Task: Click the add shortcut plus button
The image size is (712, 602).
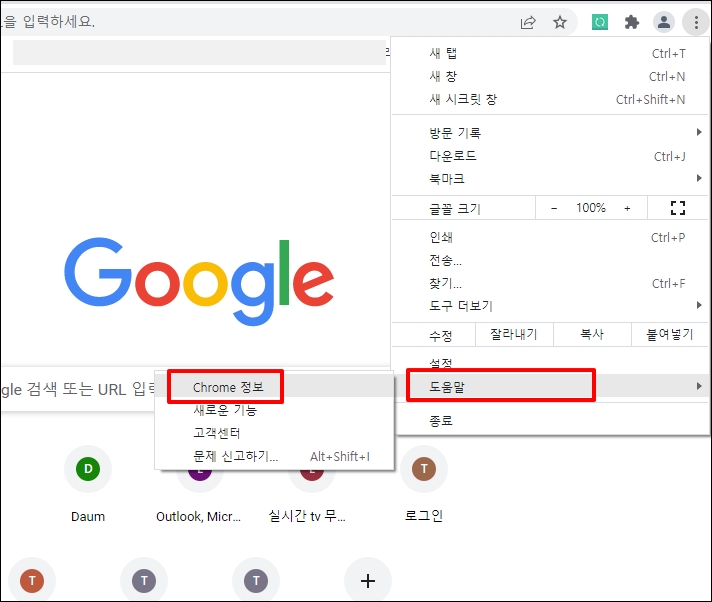Action: point(368,581)
